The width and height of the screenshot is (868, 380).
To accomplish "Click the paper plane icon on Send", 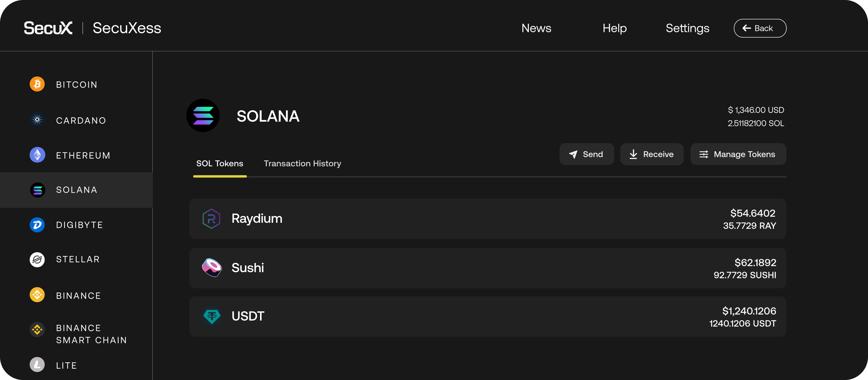I will tap(573, 154).
